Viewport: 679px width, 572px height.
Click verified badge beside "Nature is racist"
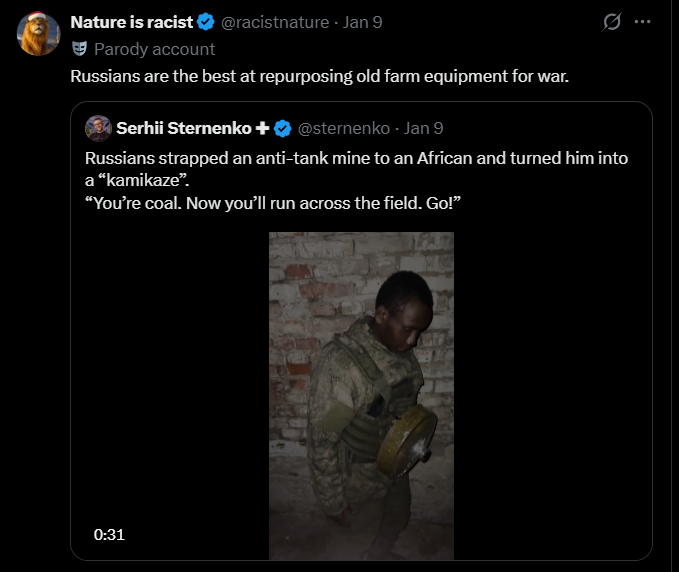206,22
